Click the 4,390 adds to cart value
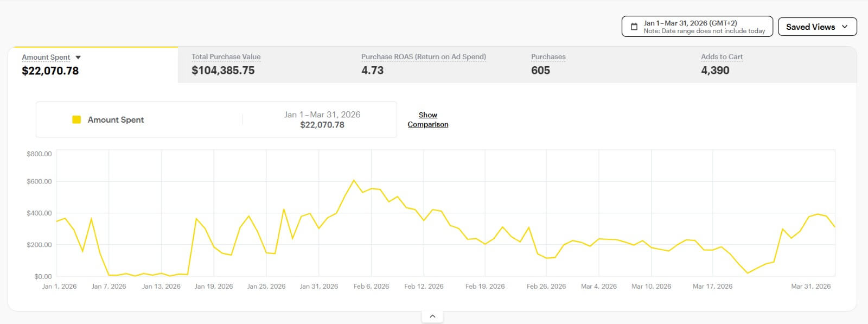Viewport: 868px width, 324px height. tap(715, 70)
